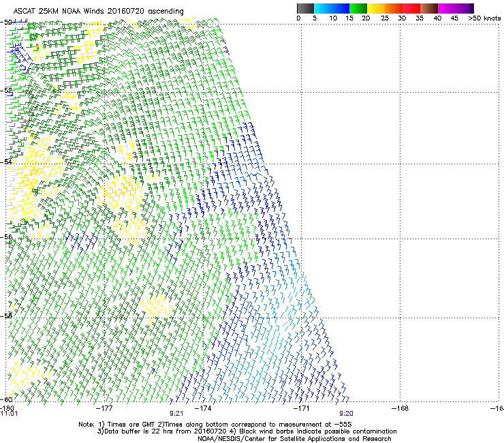Click the legend tick label '25'
This screenshot has width=504, height=443.
(x=385, y=18)
